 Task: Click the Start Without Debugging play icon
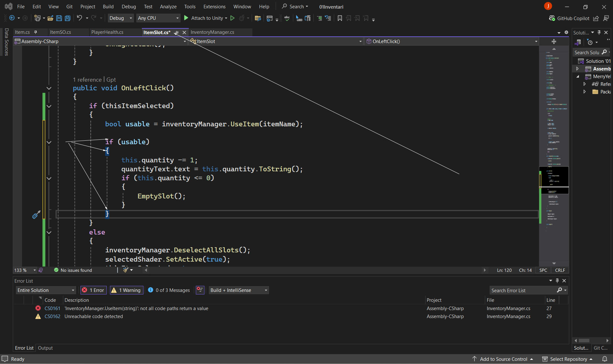point(233,18)
